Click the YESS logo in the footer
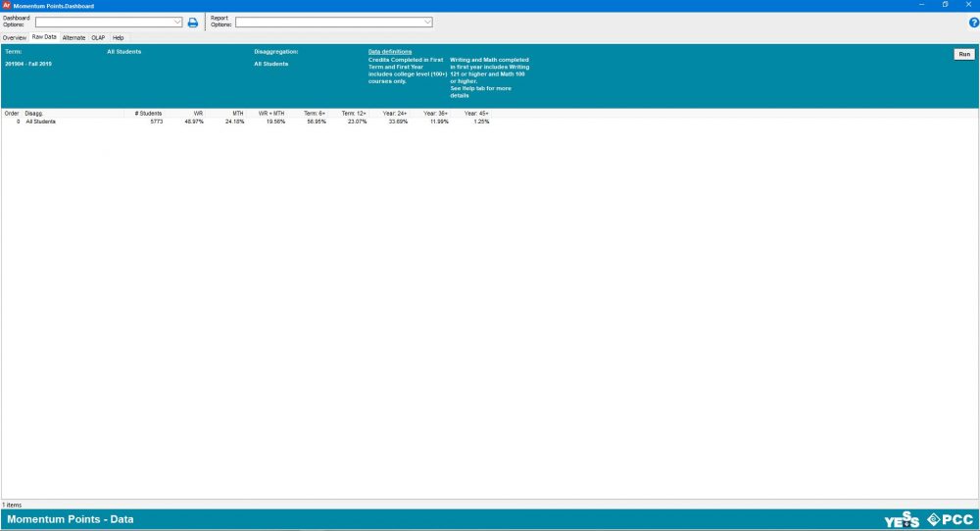 pos(902,519)
